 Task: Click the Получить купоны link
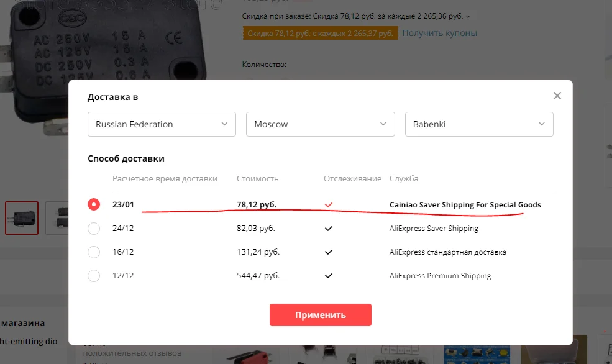[439, 33]
